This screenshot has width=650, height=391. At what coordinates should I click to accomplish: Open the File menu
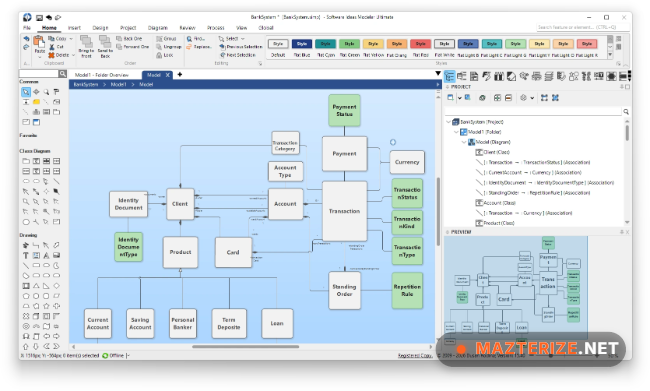coord(27,28)
